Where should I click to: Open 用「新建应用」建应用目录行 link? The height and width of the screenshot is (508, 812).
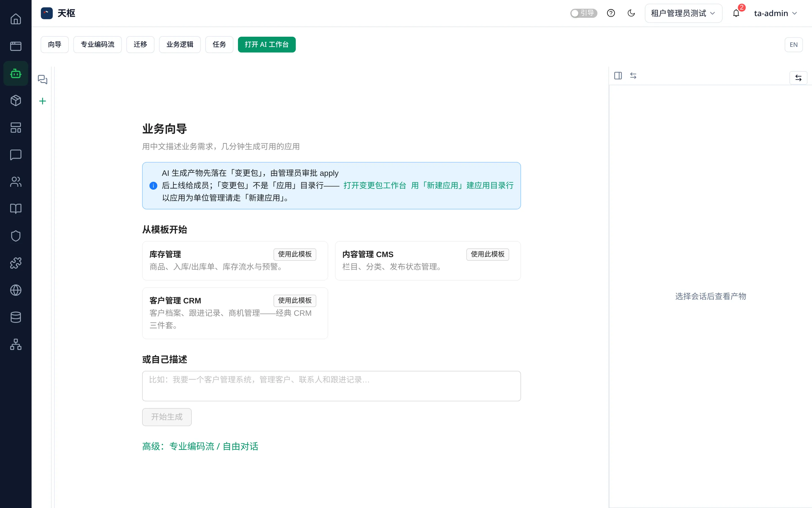pos(462,185)
